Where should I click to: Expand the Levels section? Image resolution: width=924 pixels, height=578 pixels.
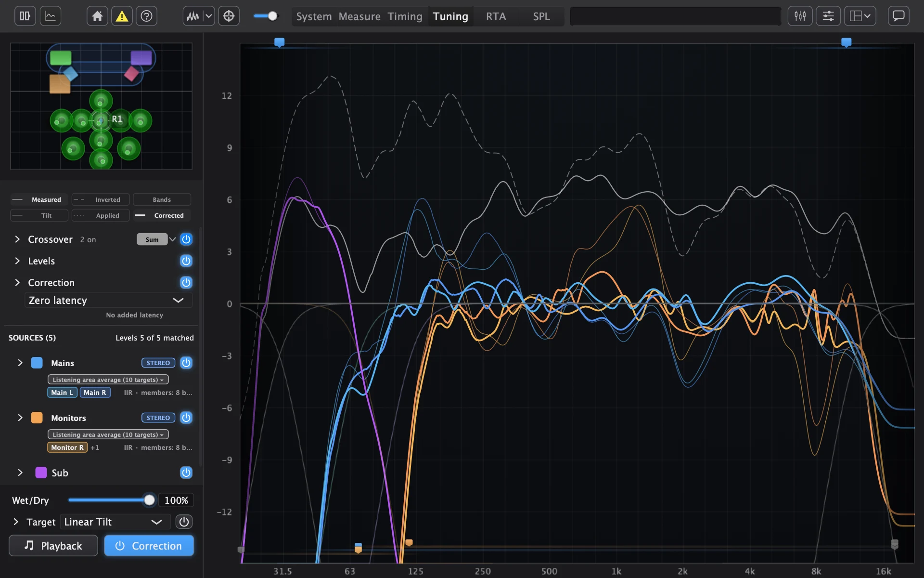17,261
